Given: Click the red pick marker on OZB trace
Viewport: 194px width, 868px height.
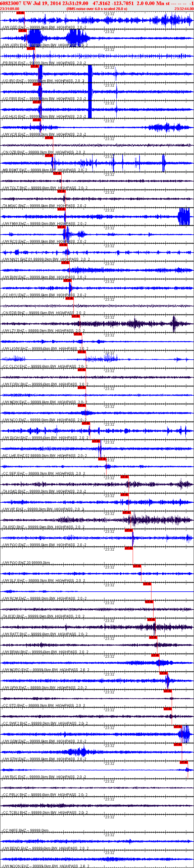Looking at the screenshot, I should [49, 138].
